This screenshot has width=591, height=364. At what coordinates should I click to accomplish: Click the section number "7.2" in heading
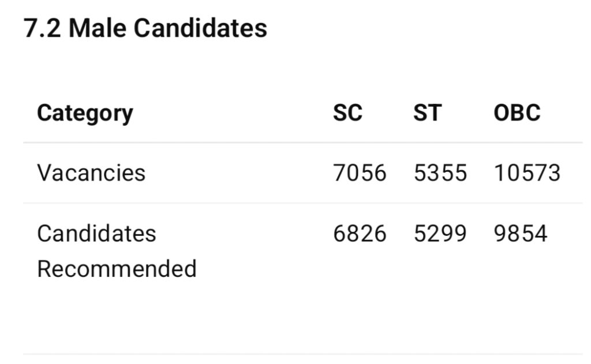pos(42,28)
